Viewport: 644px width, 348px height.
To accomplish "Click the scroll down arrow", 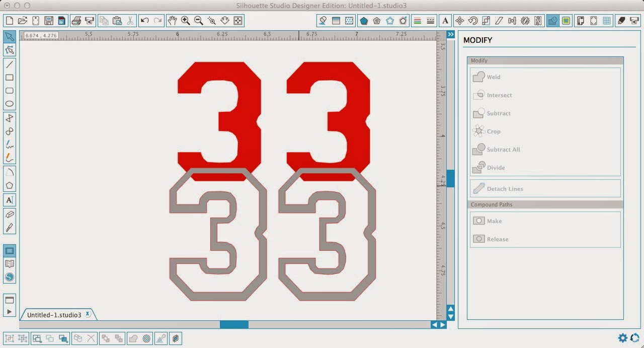I will [x=451, y=316].
